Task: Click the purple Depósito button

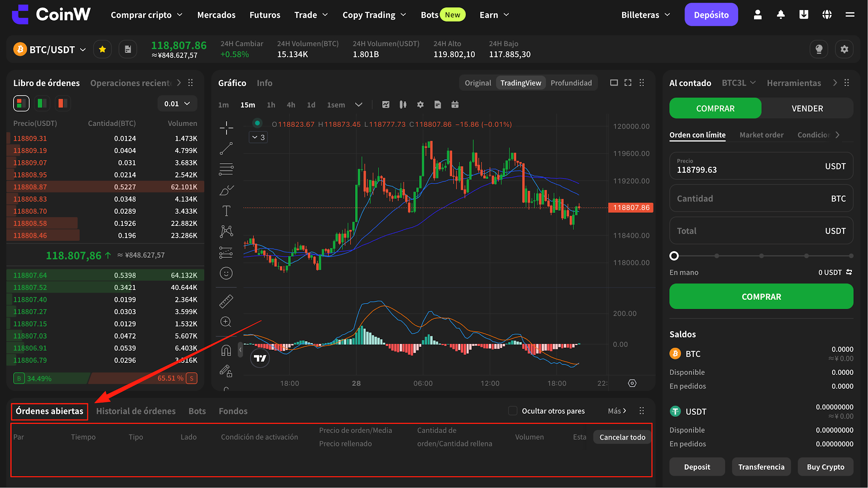Action: (x=711, y=15)
